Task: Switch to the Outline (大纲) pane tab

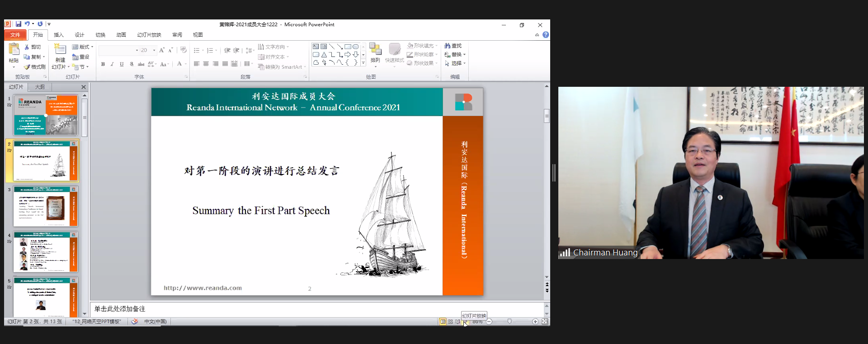Action: (x=40, y=87)
